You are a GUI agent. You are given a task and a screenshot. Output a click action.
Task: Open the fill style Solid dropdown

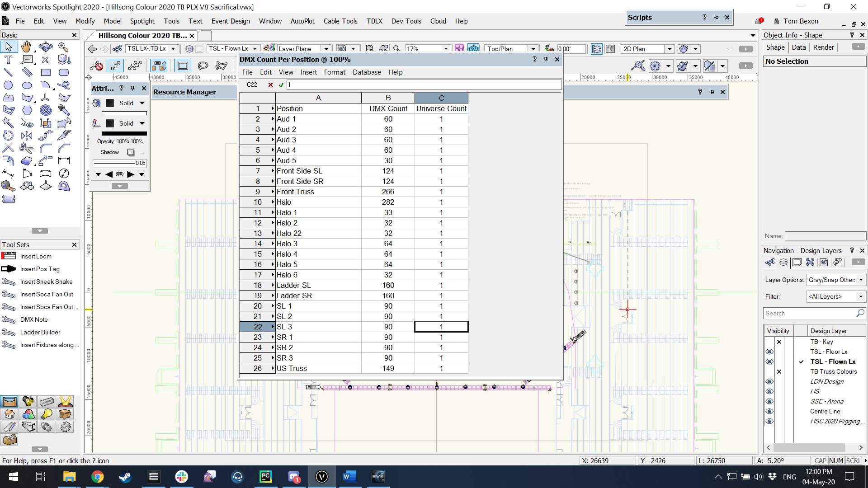142,103
